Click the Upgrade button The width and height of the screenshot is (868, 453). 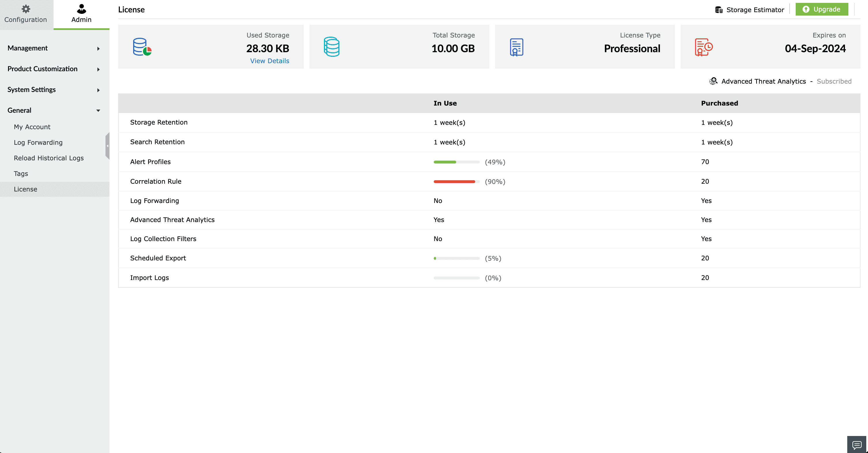point(822,10)
